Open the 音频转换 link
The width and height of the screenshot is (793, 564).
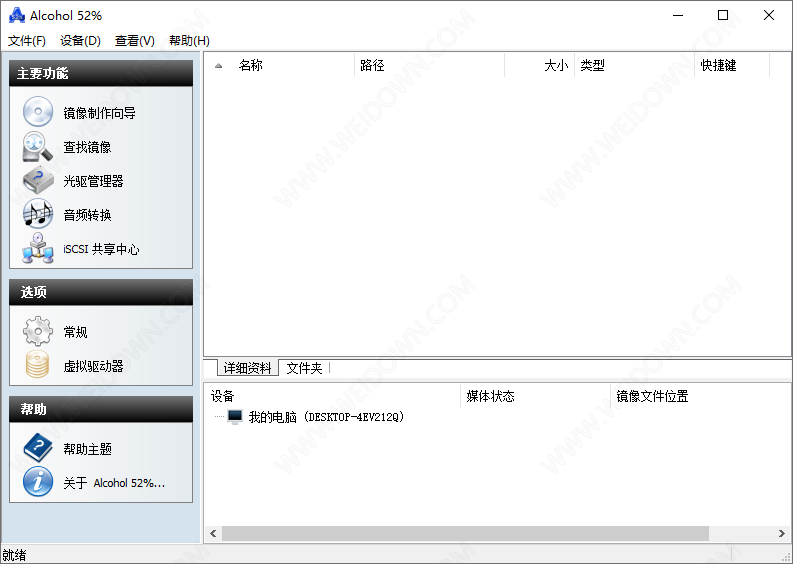pos(87,215)
